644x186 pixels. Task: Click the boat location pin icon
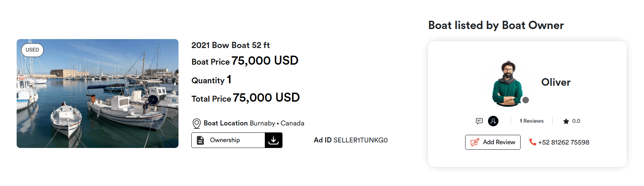click(x=197, y=123)
